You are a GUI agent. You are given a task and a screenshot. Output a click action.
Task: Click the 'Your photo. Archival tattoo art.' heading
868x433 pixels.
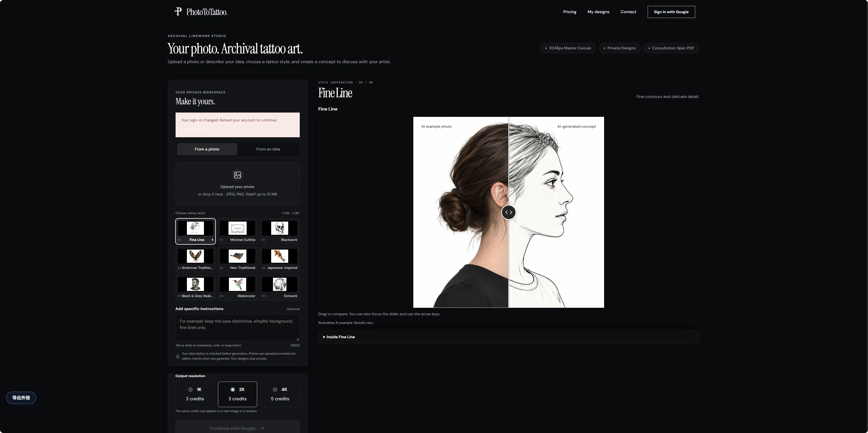pyautogui.click(x=235, y=49)
